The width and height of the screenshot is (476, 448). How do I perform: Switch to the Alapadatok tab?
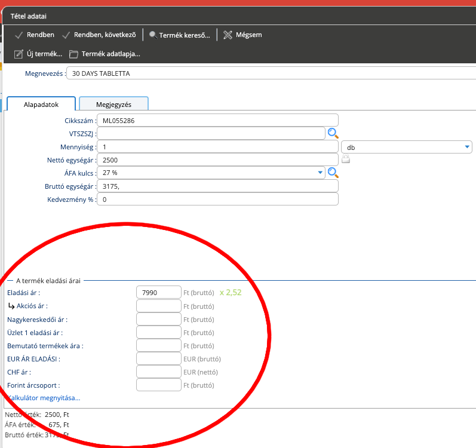[x=41, y=104]
